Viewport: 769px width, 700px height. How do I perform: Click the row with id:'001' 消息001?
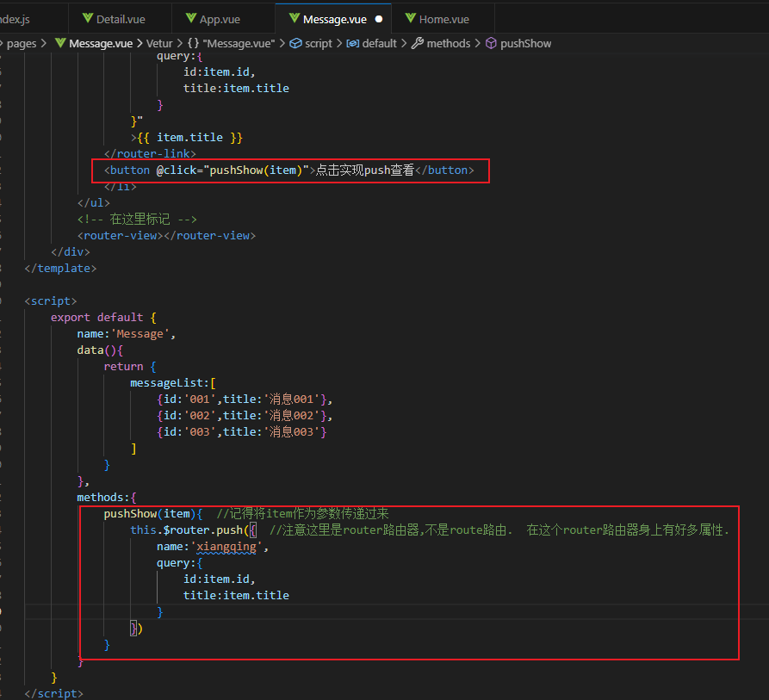pos(245,400)
